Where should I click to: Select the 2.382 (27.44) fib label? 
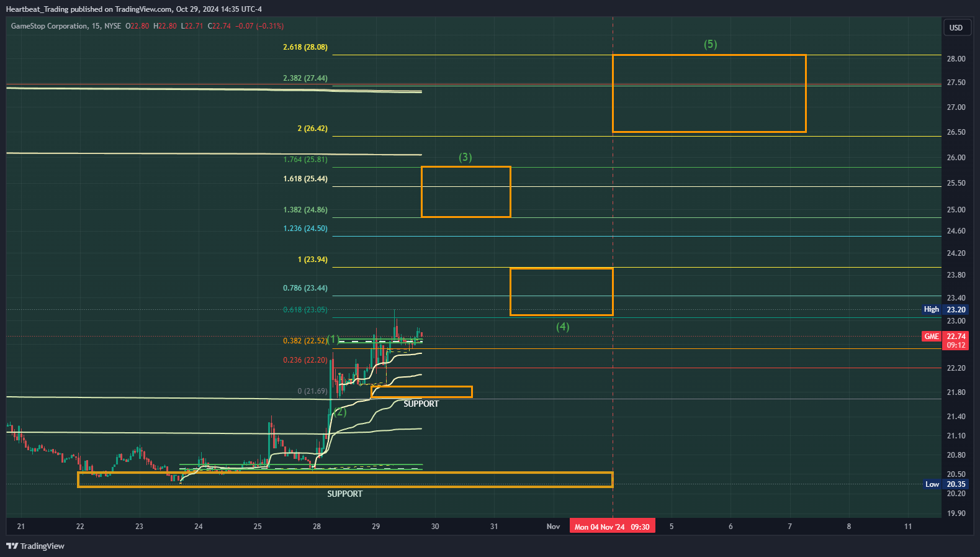305,78
